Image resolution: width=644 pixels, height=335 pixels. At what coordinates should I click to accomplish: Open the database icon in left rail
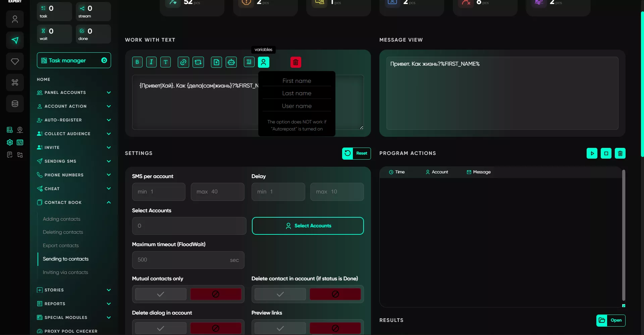15,104
